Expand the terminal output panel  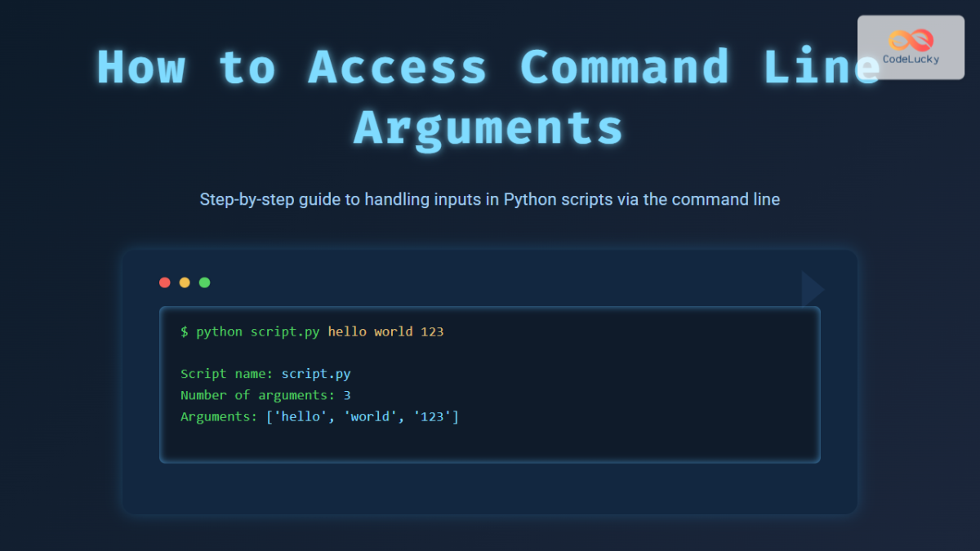coord(490,384)
